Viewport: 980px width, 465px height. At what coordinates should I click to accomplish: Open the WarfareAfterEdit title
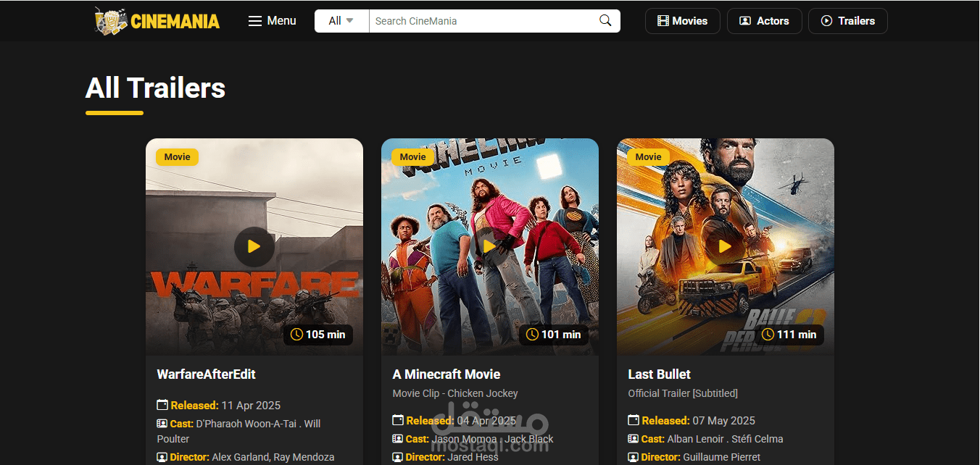207,374
